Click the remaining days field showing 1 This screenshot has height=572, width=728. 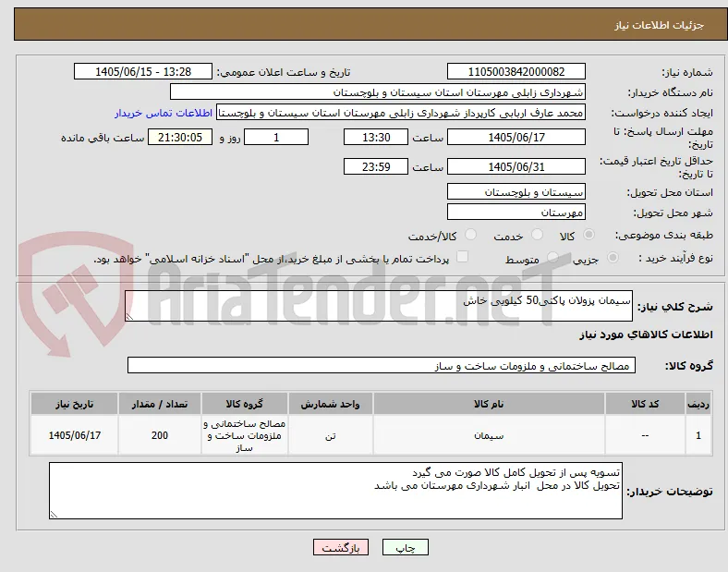point(276,137)
